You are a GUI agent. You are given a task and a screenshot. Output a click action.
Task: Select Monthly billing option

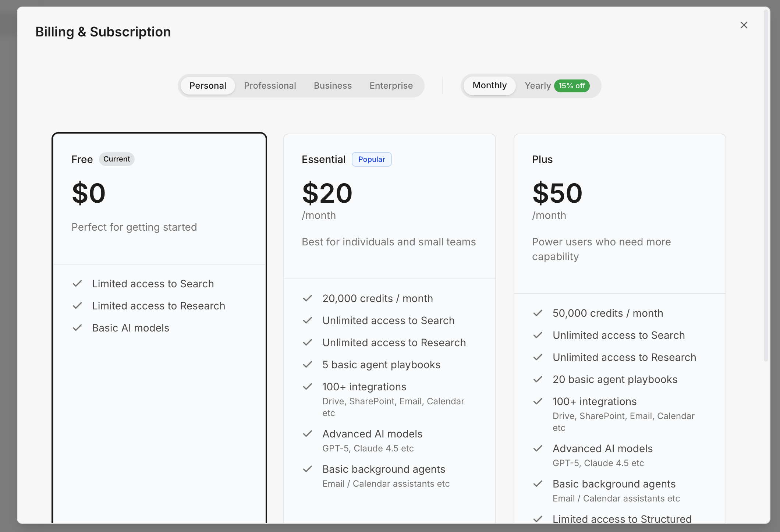pyautogui.click(x=489, y=85)
